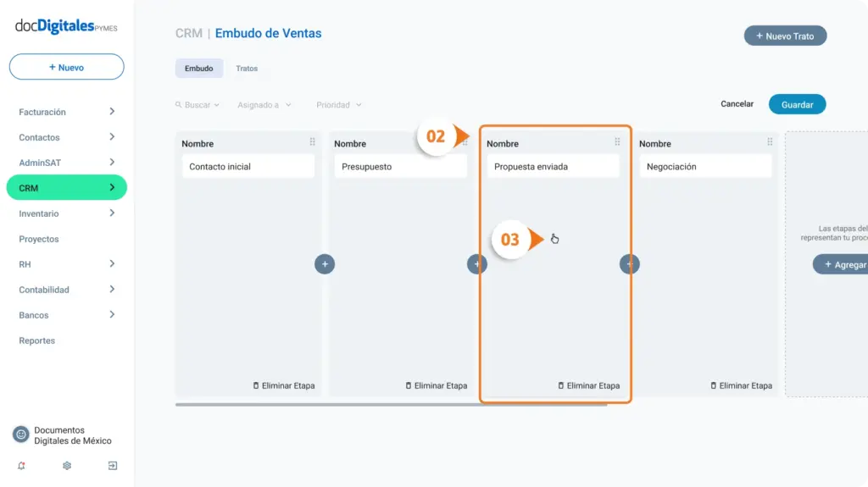Viewport: 868px width, 487px height.
Task: Click the Documentos Digitales de México avatar
Action: coord(21,435)
